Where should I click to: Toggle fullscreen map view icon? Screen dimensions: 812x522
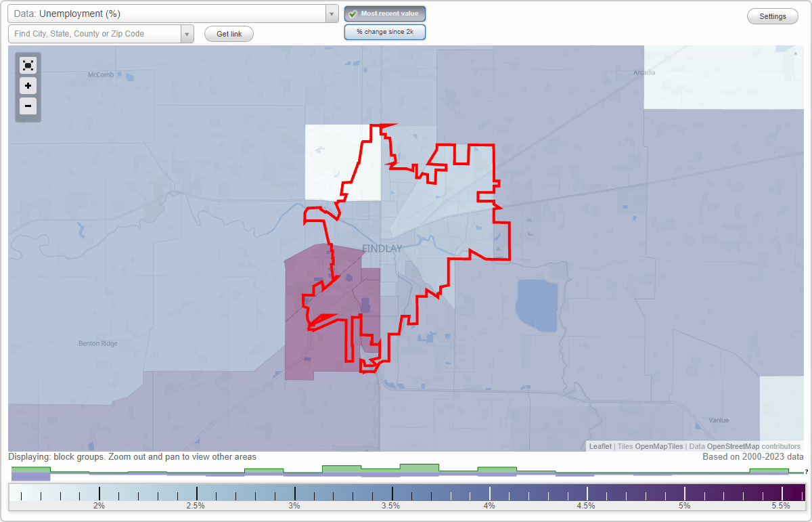coord(28,65)
